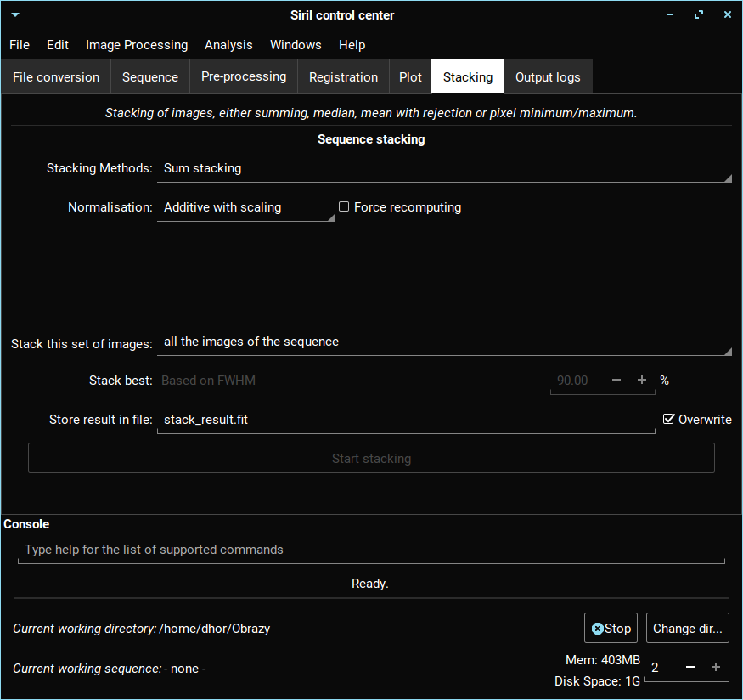Viewport: 743px width, 700px height.
Task: Click the 'Mem: 403MB' memory readout
Action: pyautogui.click(x=603, y=660)
